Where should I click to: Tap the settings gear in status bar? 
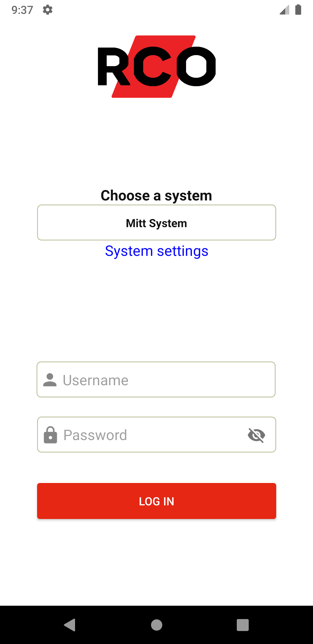(x=48, y=10)
